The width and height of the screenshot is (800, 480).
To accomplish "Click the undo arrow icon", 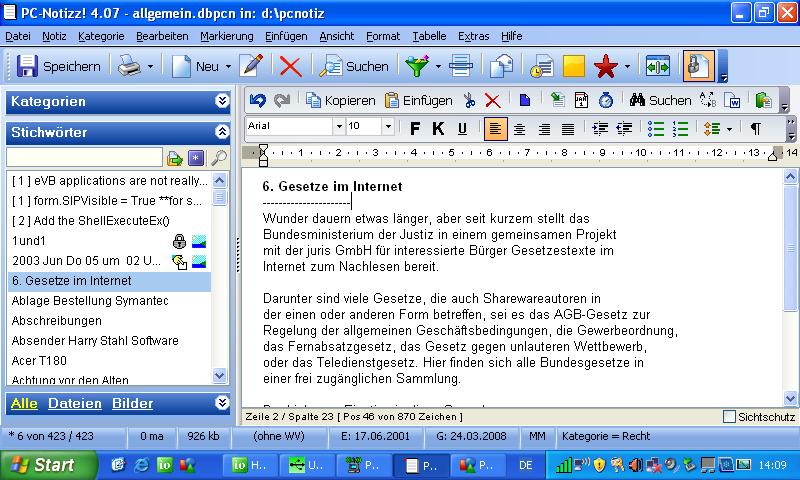I will coord(258,100).
